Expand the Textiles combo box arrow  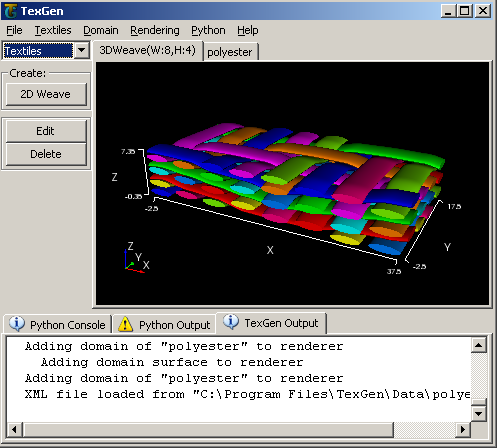coord(82,51)
